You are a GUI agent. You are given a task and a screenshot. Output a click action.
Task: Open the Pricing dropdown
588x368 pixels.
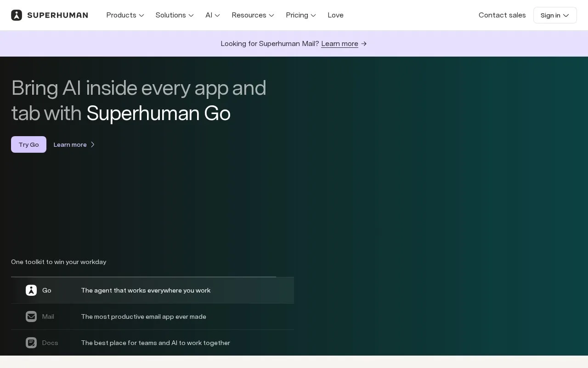point(301,15)
